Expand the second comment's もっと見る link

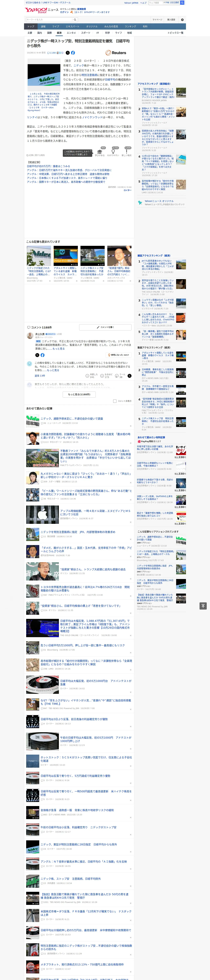pyautogui.click(x=53, y=370)
